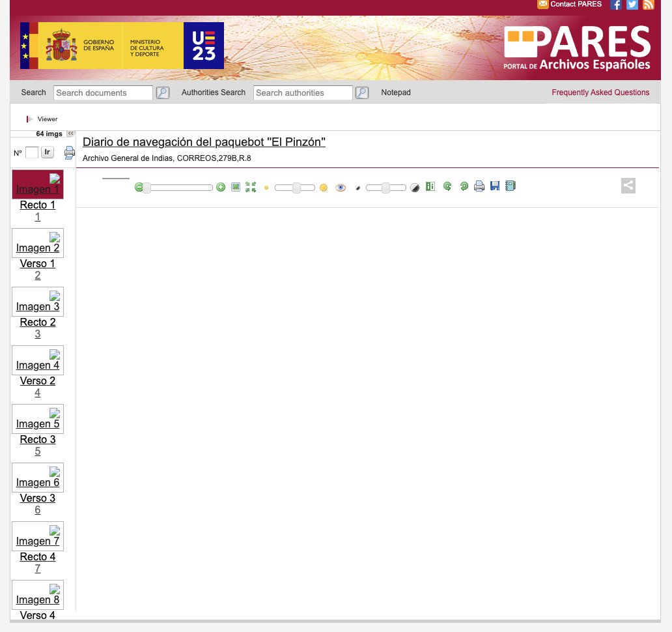Click the share icon on the right

(628, 185)
